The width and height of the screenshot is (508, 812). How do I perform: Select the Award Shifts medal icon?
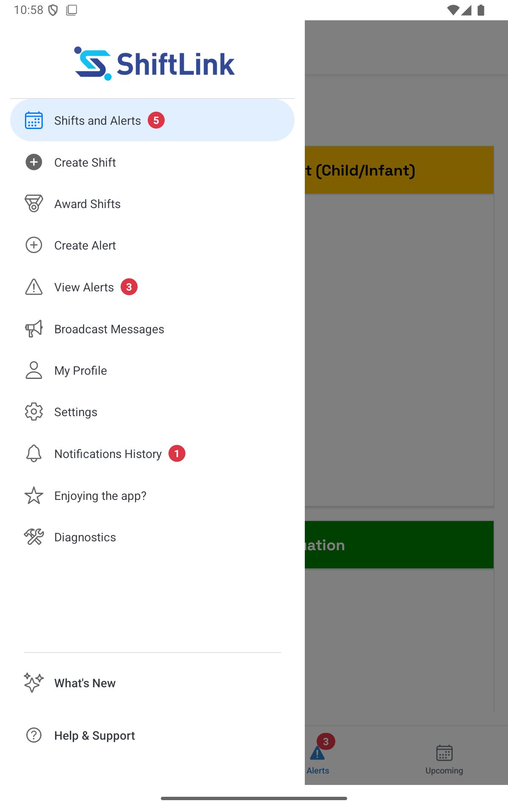[34, 204]
